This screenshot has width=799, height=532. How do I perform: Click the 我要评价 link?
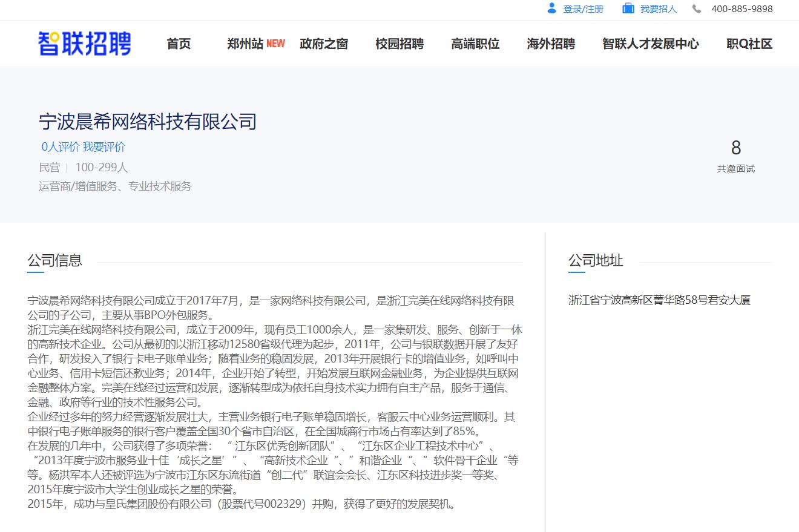[x=104, y=147]
